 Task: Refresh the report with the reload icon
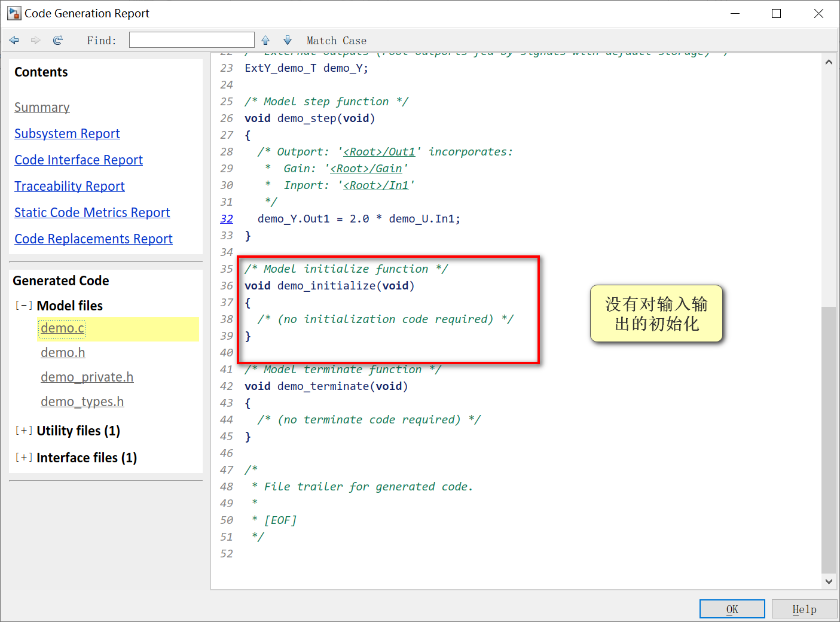58,40
